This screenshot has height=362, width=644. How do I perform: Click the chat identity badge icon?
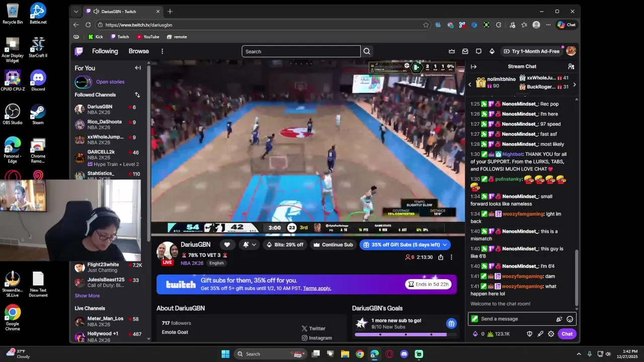(474, 319)
